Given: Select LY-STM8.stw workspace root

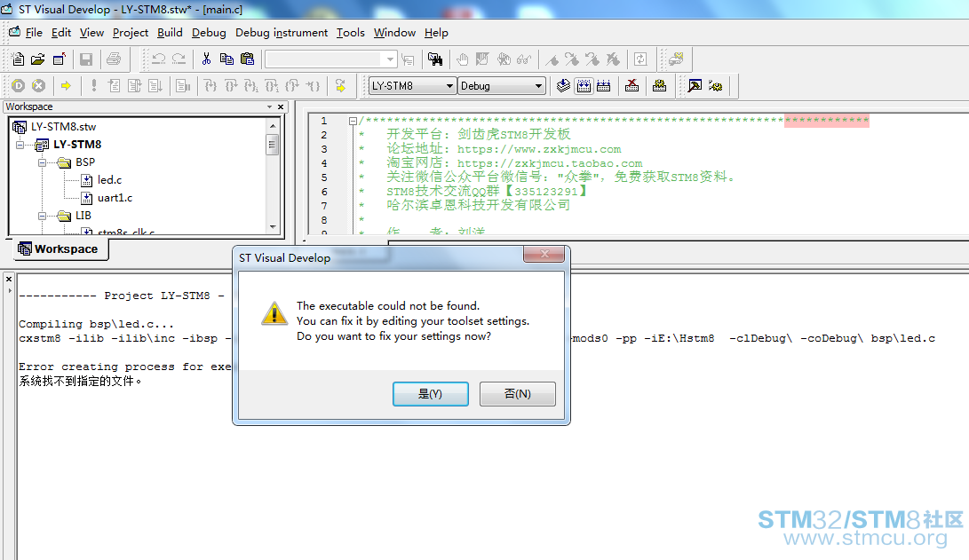Looking at the screenshot, I should point(64,127).
